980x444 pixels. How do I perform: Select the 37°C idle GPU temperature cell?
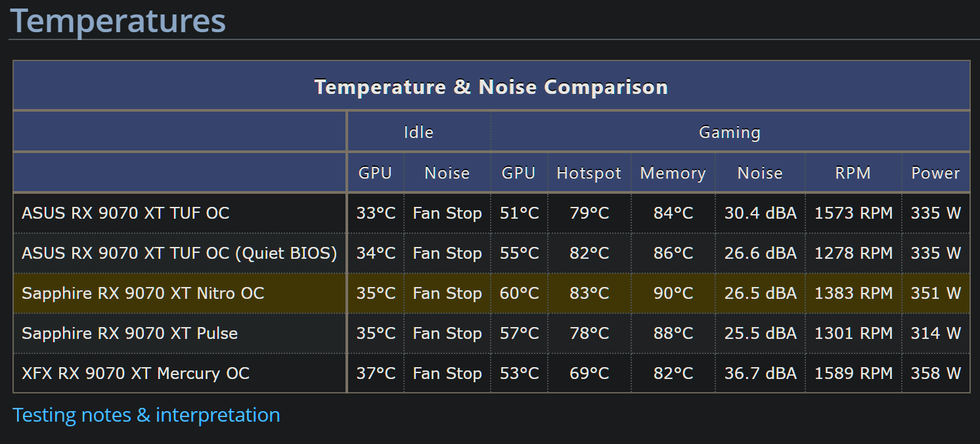[x=376, y=373]
